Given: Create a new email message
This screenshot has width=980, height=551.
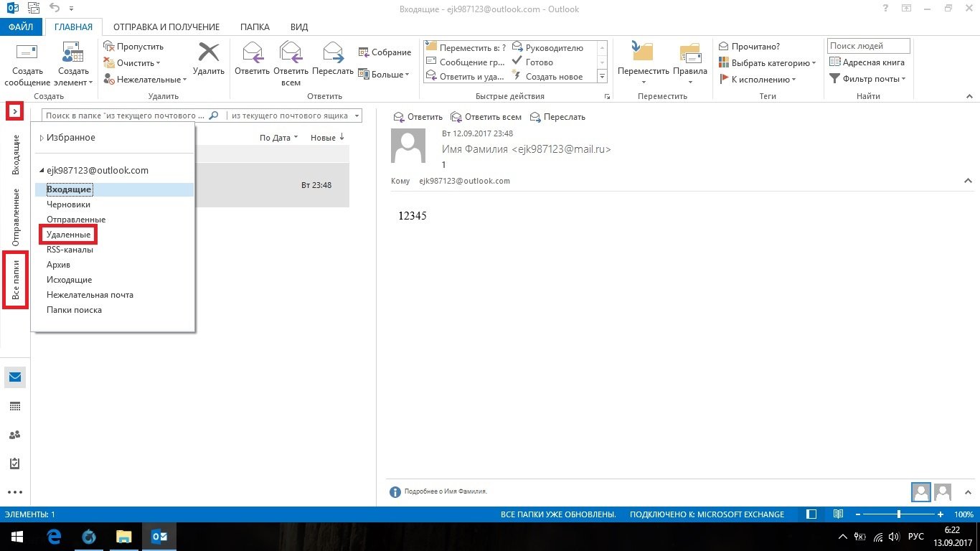Looking at the screenshot, I should point(28,63).
